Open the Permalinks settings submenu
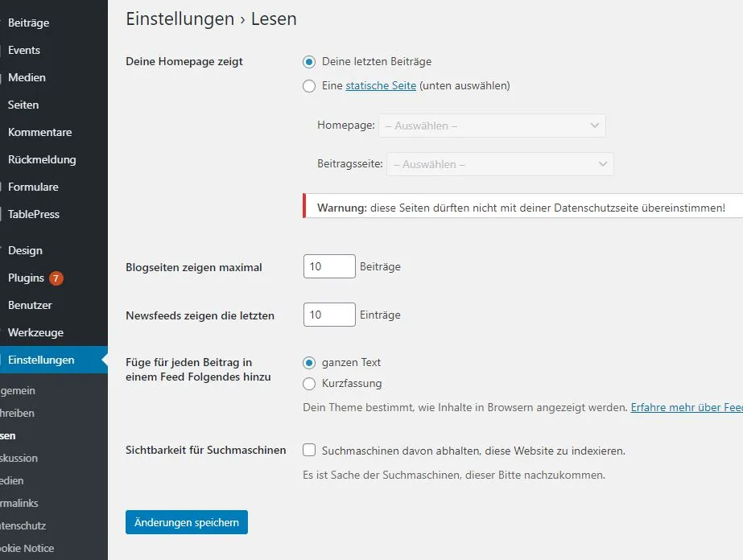Screen dimensions: 743x560 [19, 503]
